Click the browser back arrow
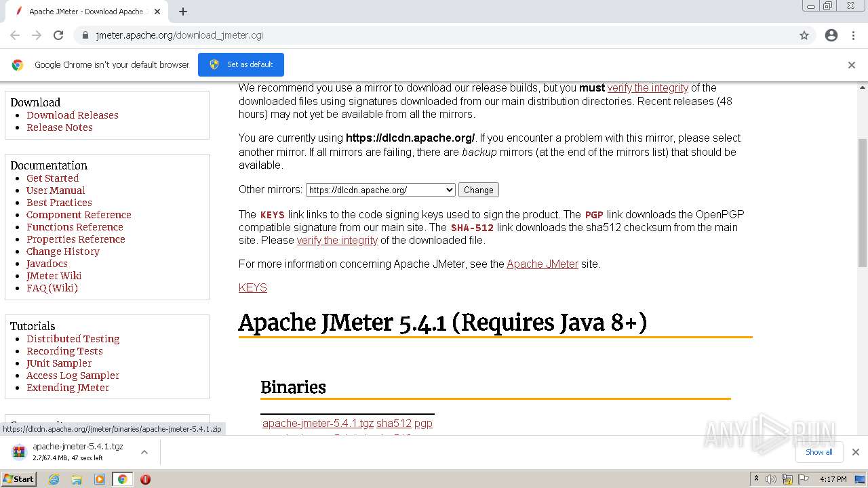The image size is (868, 488). click(15, 35)
